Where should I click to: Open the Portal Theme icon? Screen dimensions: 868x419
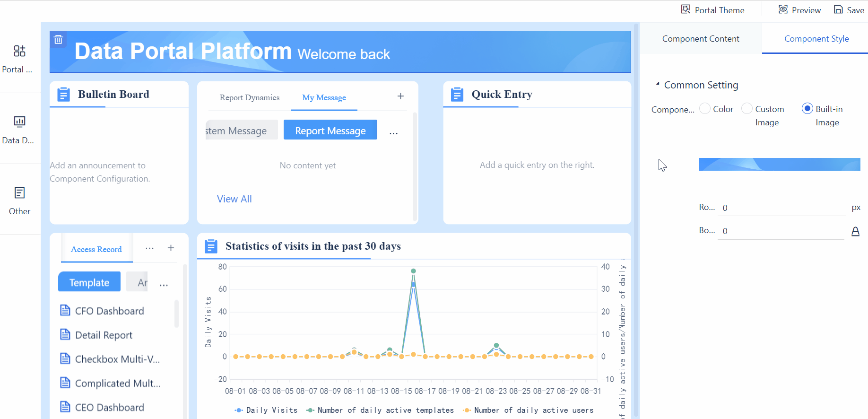(686, 10)
